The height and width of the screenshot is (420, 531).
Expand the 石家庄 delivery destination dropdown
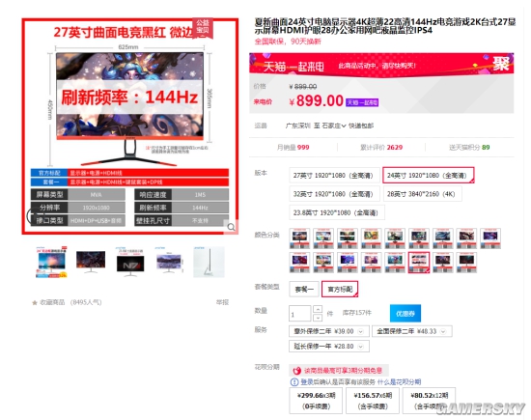click(x=334, y=126)
